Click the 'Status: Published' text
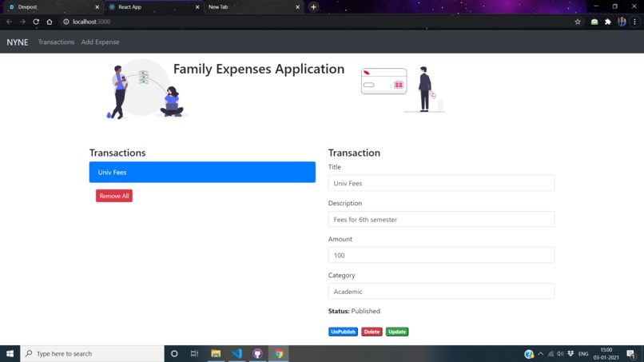The height and width of the screenshot is (362, 644). tap(354, 311)
